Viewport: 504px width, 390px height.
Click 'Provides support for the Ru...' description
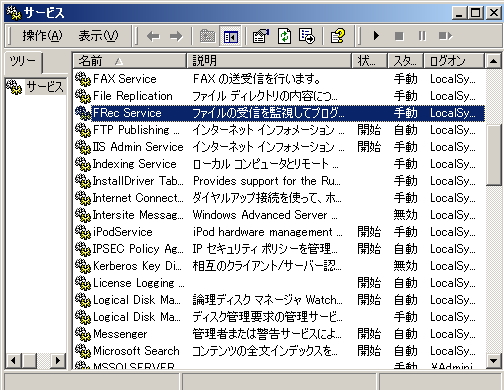coord(267,181)
